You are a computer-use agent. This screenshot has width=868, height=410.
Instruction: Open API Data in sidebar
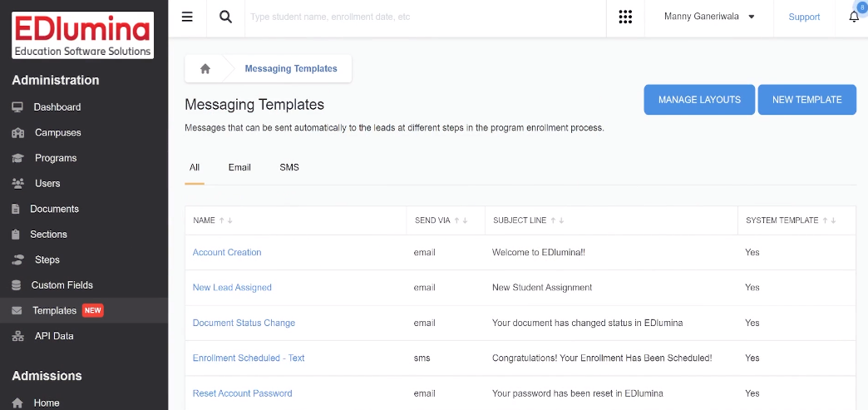point(53,336)
